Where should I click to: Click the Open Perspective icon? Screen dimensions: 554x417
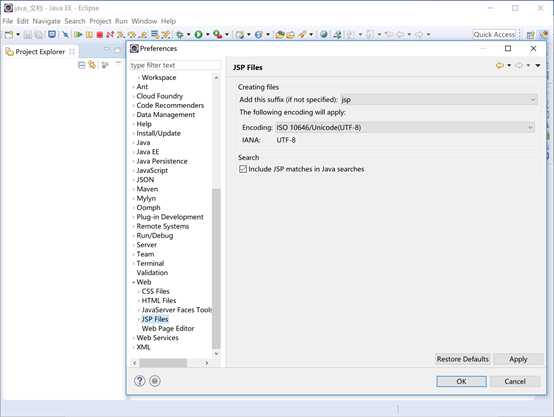[x=530, y=35]
